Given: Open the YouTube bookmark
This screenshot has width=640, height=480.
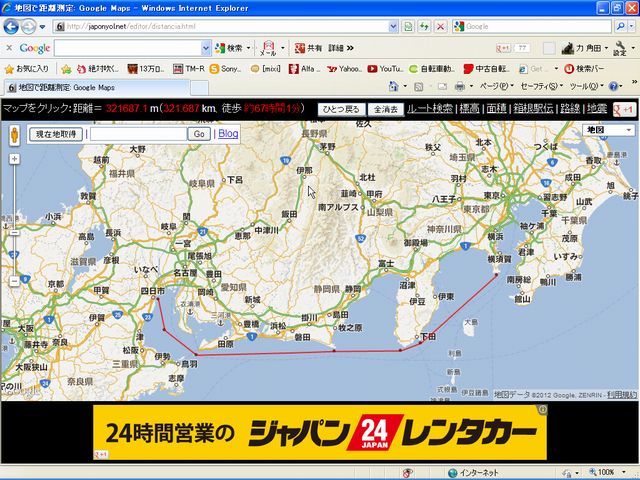Looking at the screenshot, I should coord(385,69).
